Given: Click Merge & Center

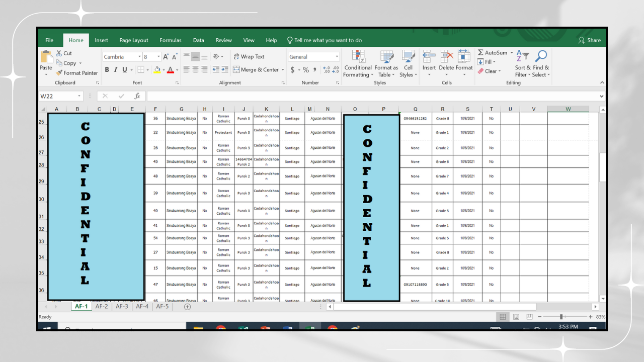Looking at the screenshot, I should [256, 69].
